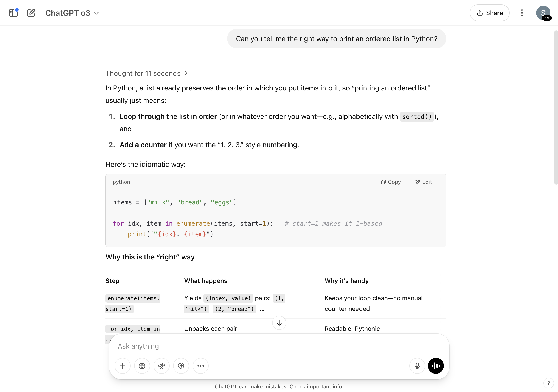Open a new chat with the compose icon
The width and height of the screenshot is (558, 392).
(x=31, y=13)
